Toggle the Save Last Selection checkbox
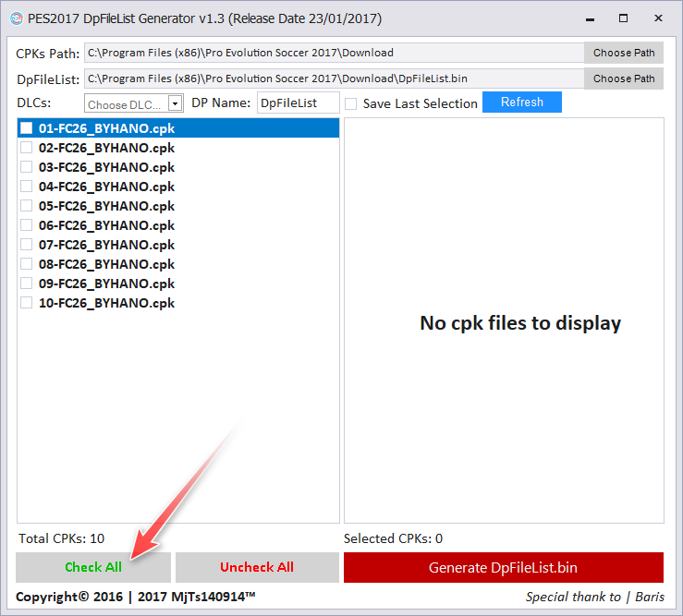 pyautogui.click(x=351, y=103)
